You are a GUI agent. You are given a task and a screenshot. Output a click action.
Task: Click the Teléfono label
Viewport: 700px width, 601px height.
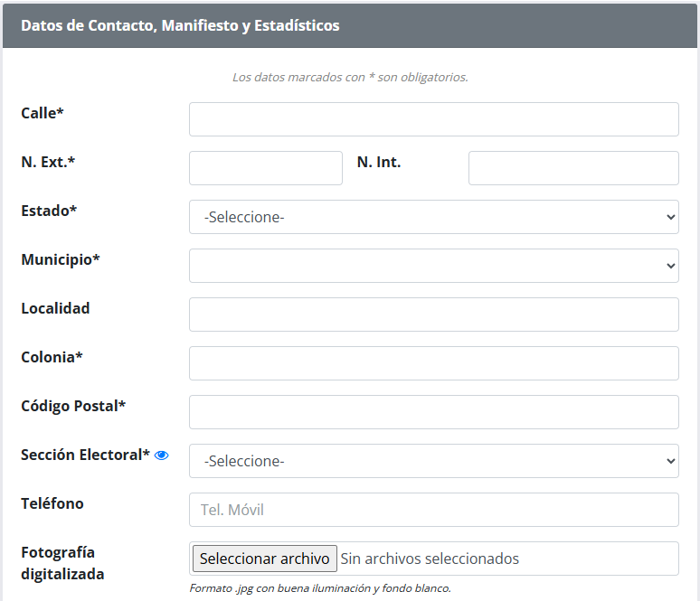pyautogui.click(x=52, y=503)
